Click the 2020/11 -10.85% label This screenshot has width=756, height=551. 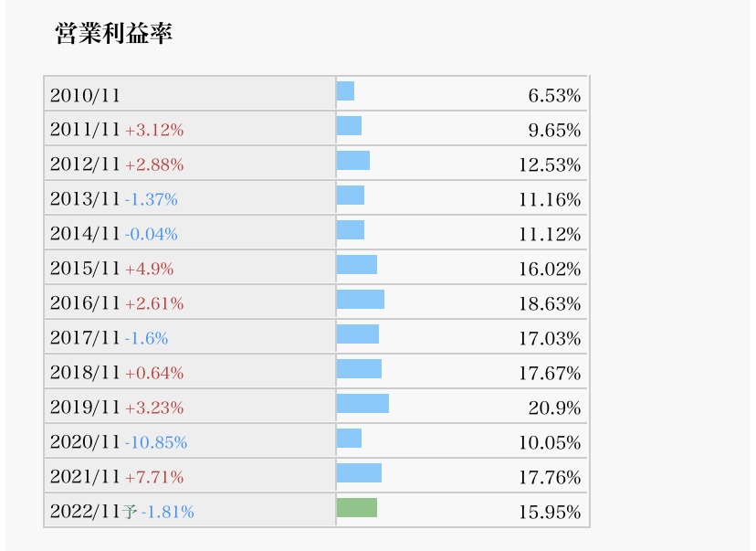pos(119,442)
